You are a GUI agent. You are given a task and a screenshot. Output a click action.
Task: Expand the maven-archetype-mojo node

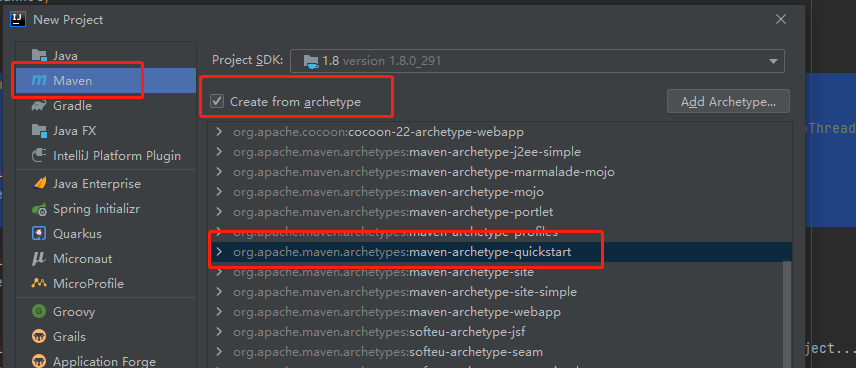[x=219, y=192]
